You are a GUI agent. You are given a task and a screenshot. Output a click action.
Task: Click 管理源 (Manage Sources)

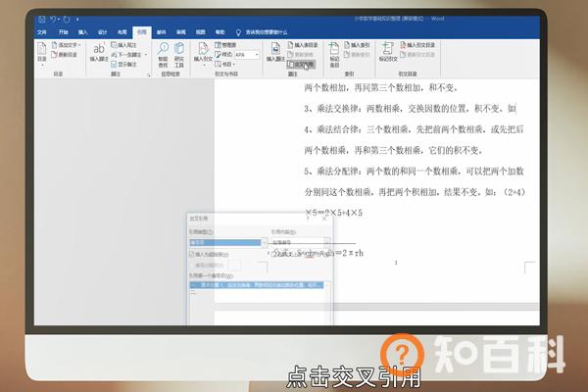tap(225, 45)
